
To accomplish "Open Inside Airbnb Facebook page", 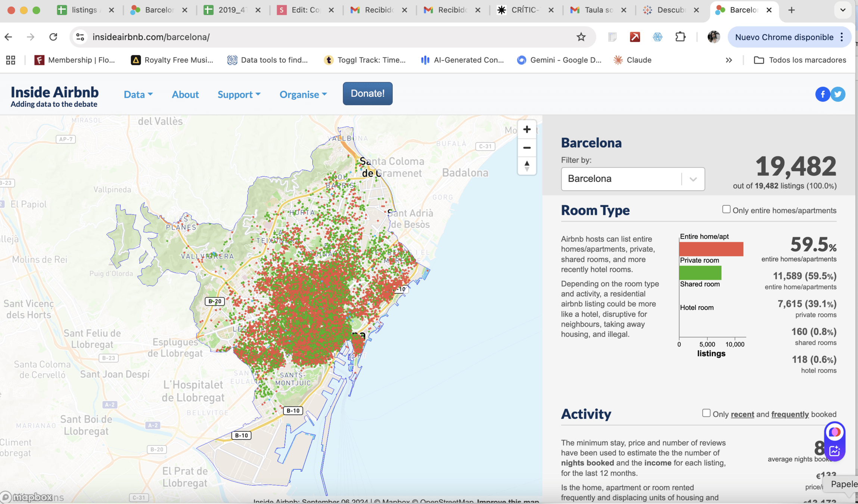I will [x=822, y=94].
